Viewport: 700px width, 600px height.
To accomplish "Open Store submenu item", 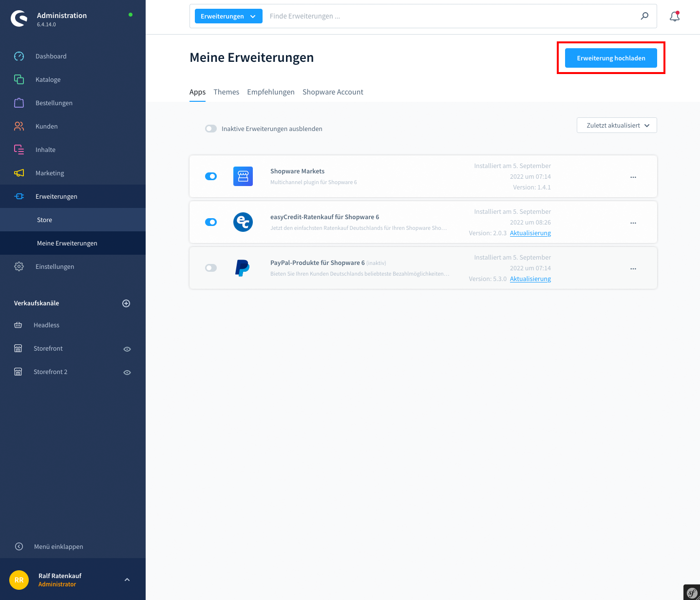I will [x=73, y=220].
